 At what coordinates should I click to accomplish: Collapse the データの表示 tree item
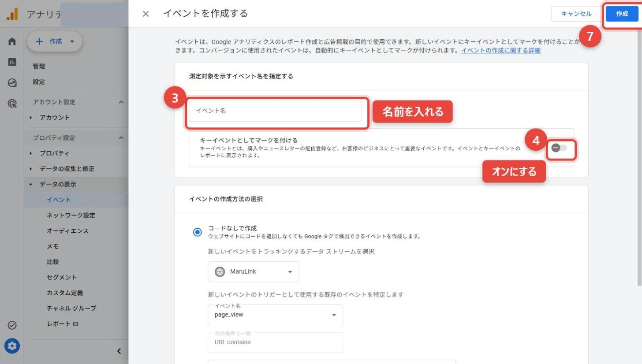[x=31, y=184]
